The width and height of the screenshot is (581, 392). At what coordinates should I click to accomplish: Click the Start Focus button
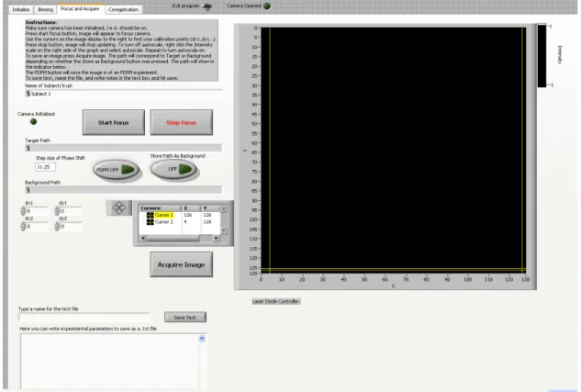(114, 122)
